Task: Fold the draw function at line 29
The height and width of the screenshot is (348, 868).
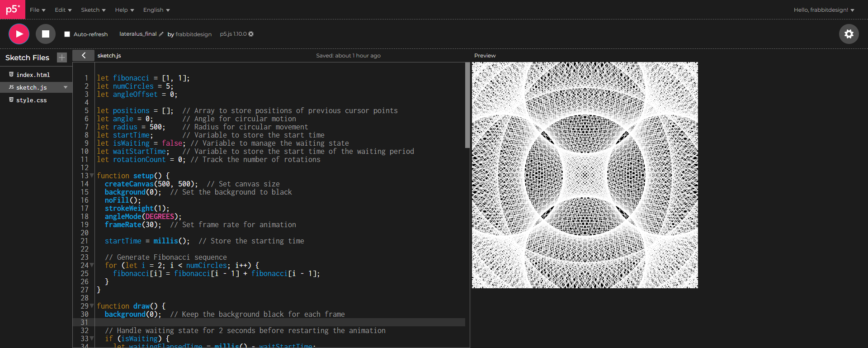Action: coord(92,306)
